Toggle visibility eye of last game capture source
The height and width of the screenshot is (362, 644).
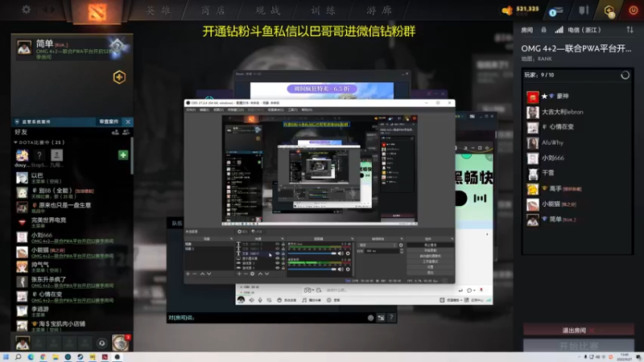click(x=277, y=268)
